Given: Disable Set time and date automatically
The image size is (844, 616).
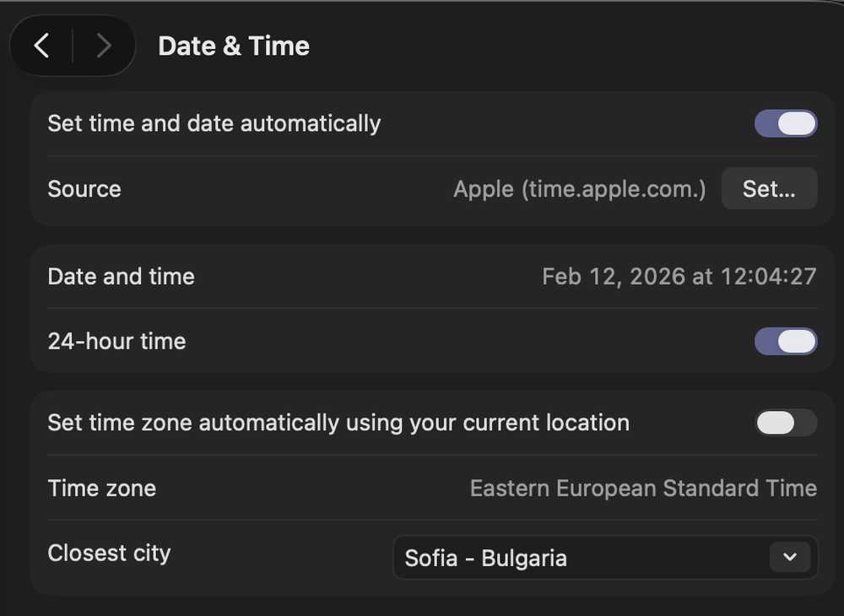Looking at the screenshot, I should [786, 124].
